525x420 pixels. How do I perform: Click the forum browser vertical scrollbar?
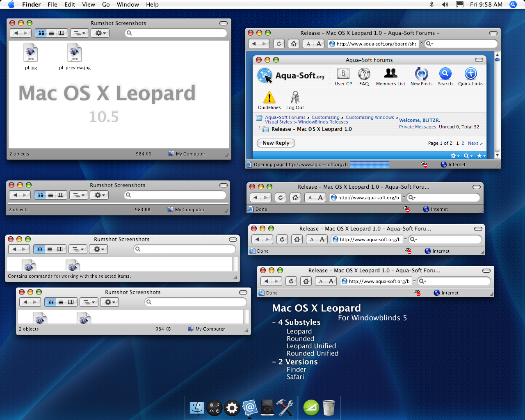click(497, 105)
